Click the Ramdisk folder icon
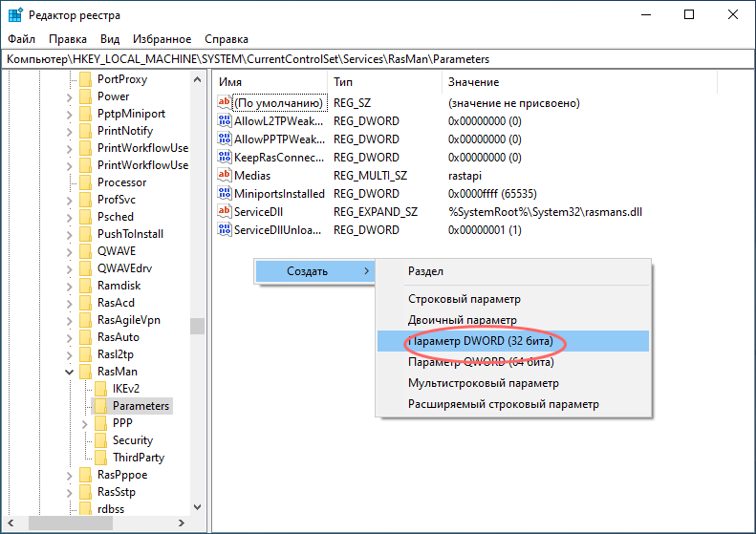 85,286
